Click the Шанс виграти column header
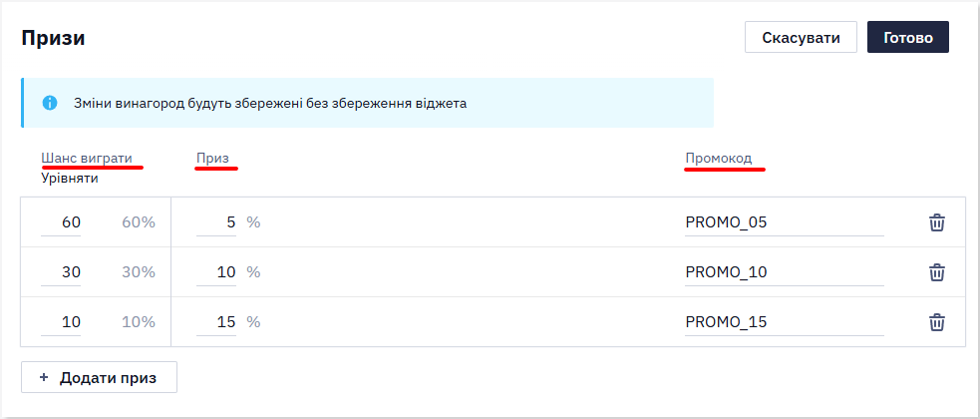This screenshot has height=419, width=980. (87, 159)
